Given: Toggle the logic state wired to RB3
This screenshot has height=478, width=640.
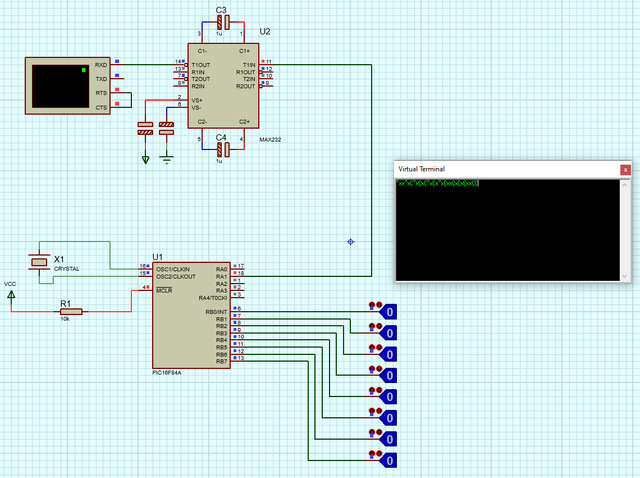Looking at the screenshot, I should pos(389,376).
